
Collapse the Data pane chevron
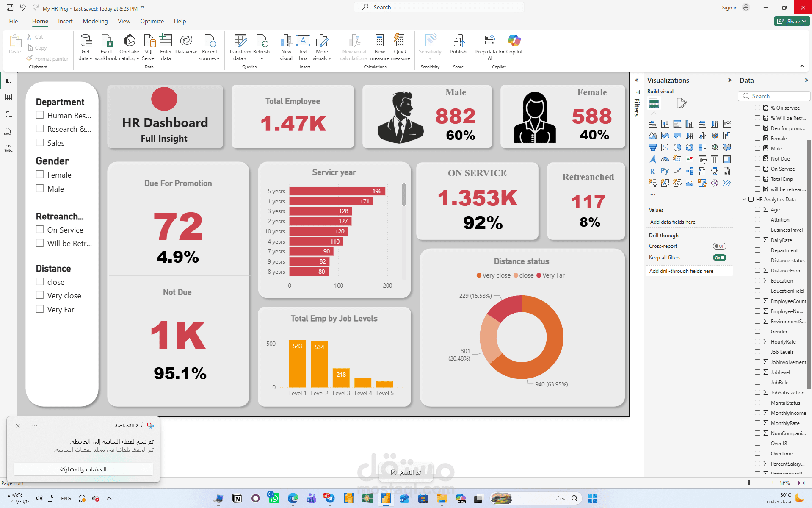pos(806,80)
